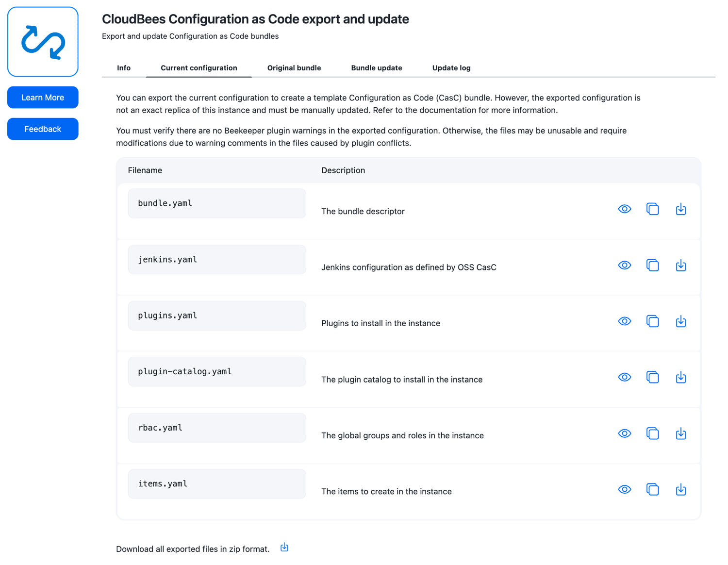Click the Learn More button
This screenshot has width=728, height=565.
click(x=43, y=98)
